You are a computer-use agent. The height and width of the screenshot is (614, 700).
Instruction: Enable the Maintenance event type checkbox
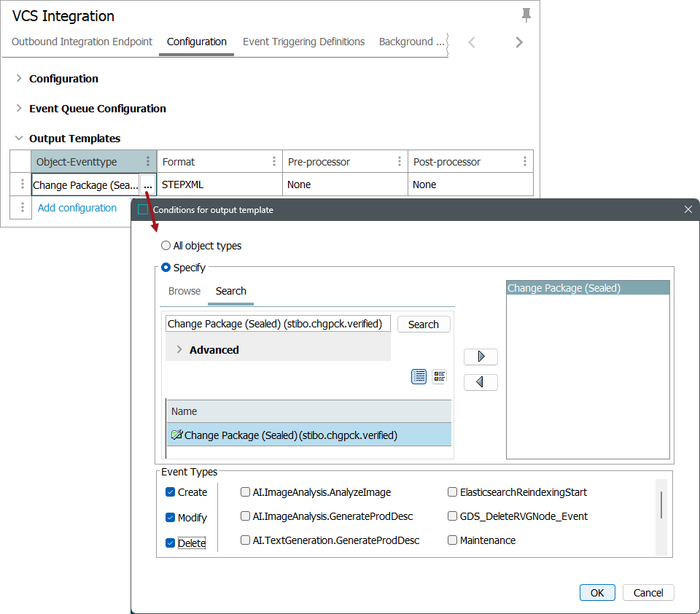[453, 540]
